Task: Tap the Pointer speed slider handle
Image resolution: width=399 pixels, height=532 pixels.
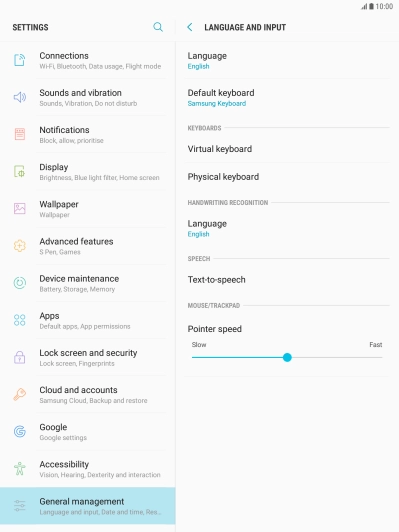Action: click(287, 357)
